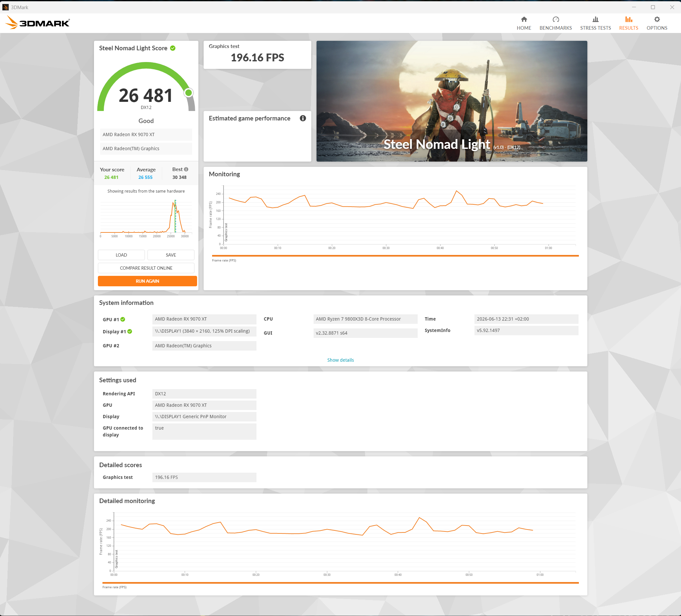Viewport: 681px width, 616px height.
Task: Click Compare Result Online
Action: coord(146,268)
